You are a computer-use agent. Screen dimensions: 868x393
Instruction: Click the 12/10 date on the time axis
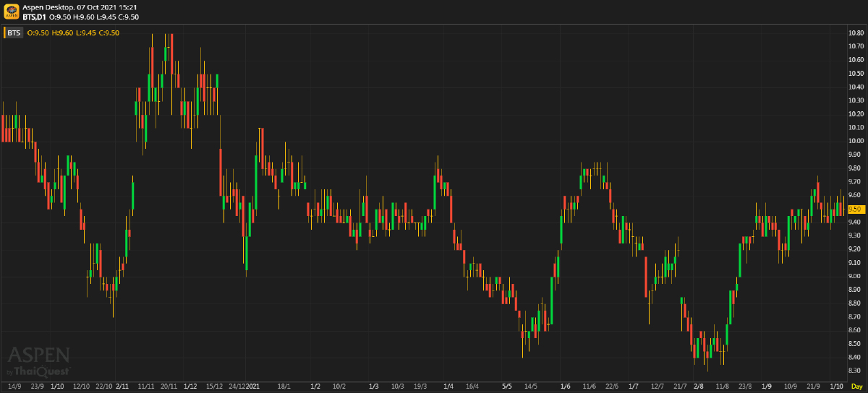pos(81,386)
